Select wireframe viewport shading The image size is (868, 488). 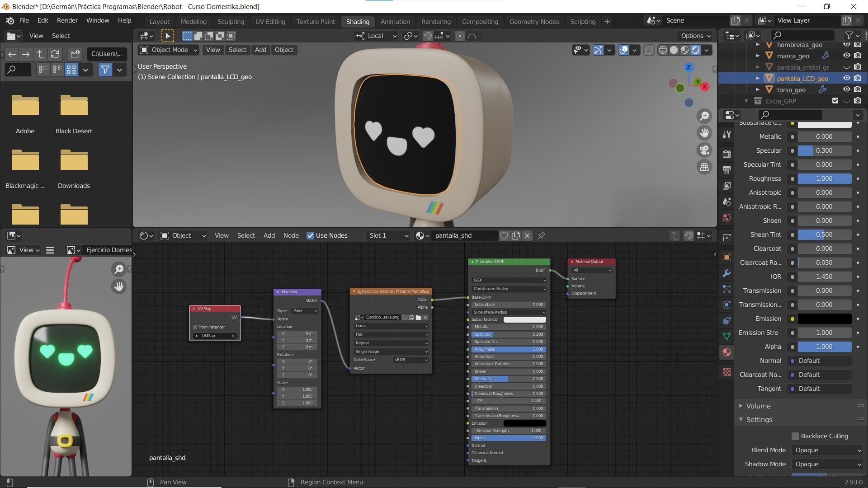click(663, 50)
